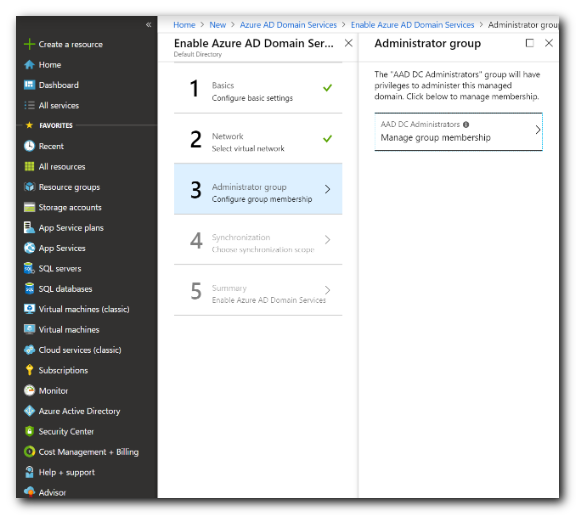Open Cloud services (classic) icon

pyautogui.click(x=29, y=350)
